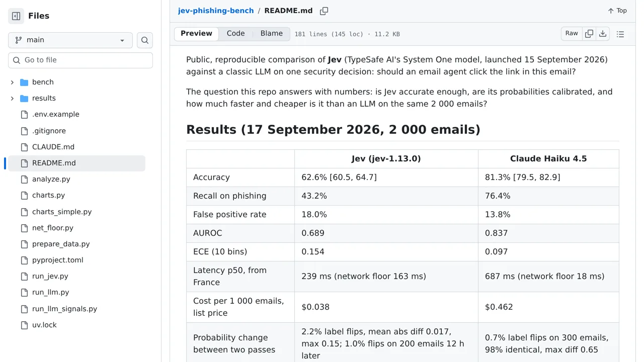Open run_jev.py file

(x=50, y=276)
